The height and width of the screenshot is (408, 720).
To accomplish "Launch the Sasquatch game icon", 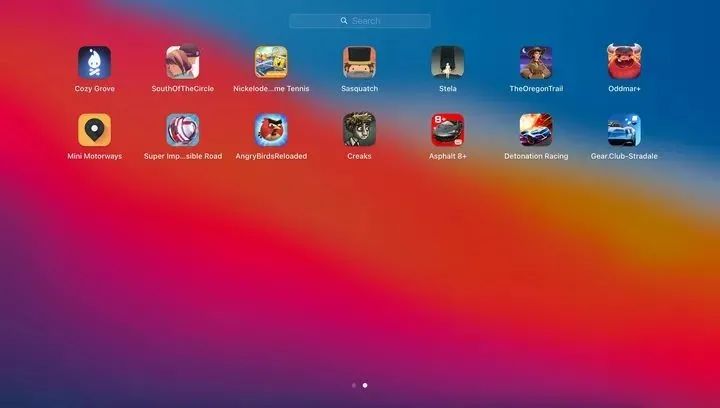I will click(360, 62).
